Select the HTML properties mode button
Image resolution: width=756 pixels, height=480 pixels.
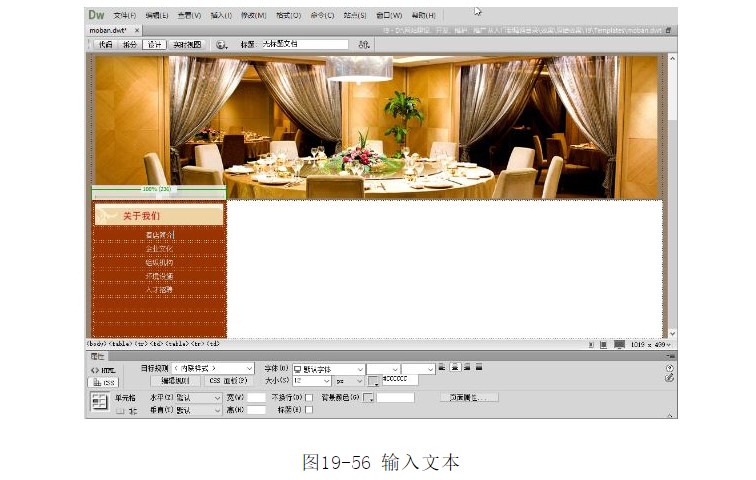(x=102, y=369)
